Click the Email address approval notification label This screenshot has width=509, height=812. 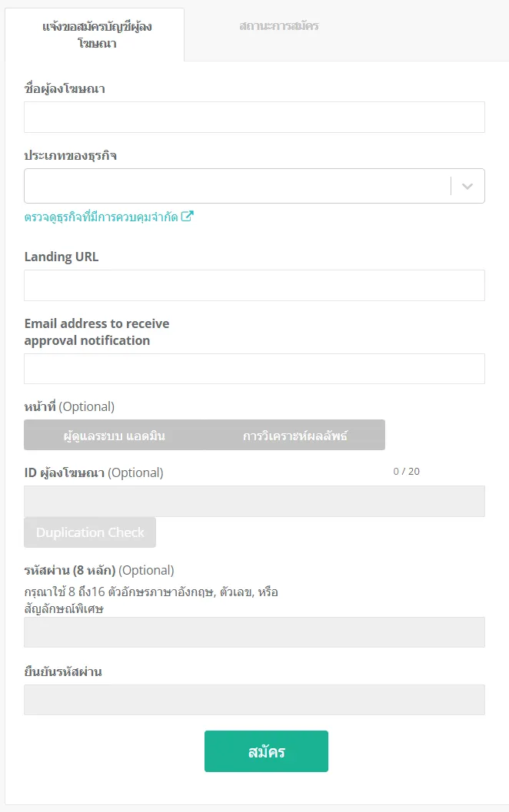96,332
